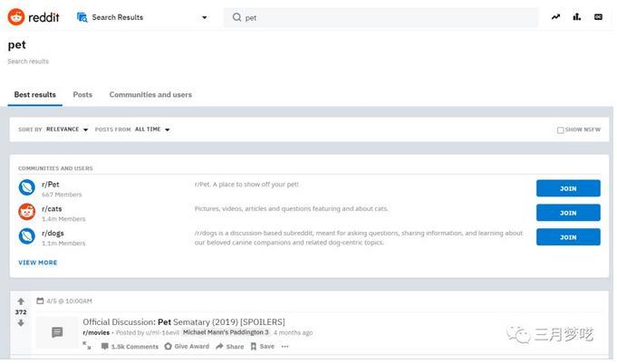This screenshot has width=617, height=364.
Task: Open the Popular trending arrow icon
Action: (555, 17)
